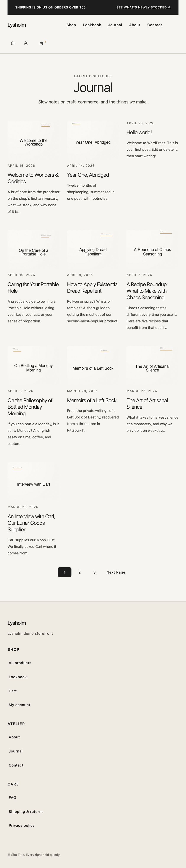Read the Hello world! post
The width and height of the screenshot is (186, 868).
pos(139,132)
